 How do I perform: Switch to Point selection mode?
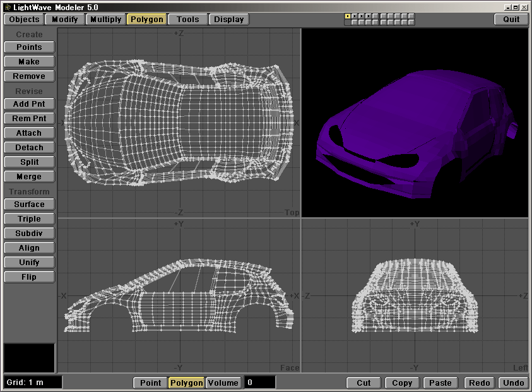pyautogui.click(x=150, y=383)
